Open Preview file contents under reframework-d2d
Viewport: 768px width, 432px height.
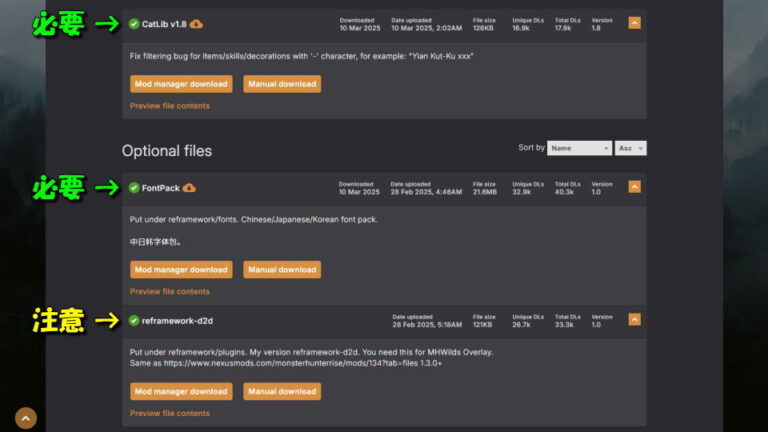click(170, 413)
